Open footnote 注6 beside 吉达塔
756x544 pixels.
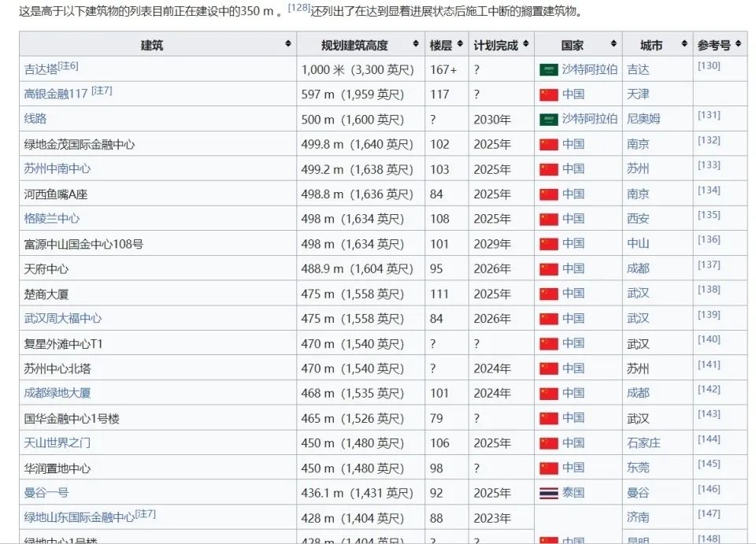tap(68, 66)
